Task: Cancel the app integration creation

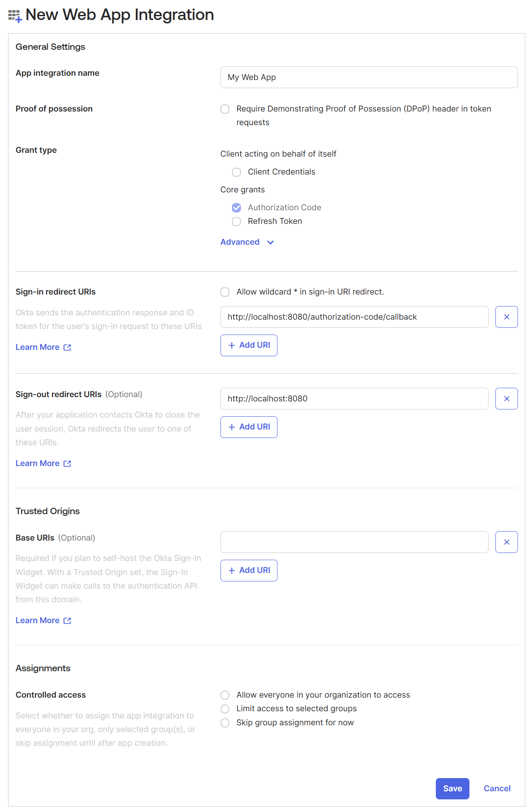Action: coord(497,789)
